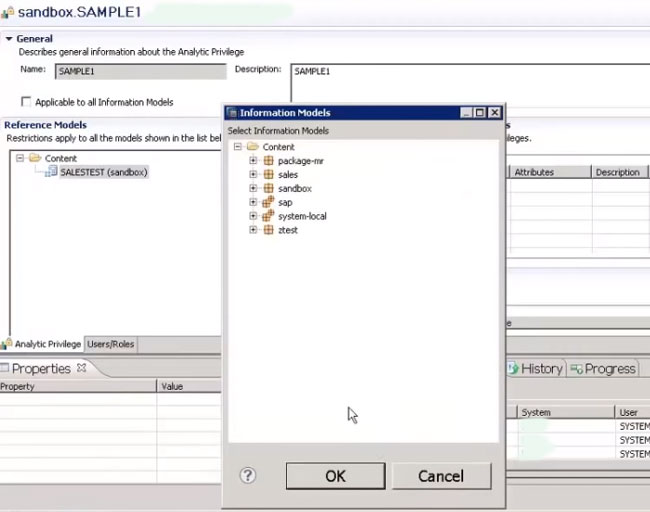This screenshot has width=650, height=512.
Task: Switch to the Users/Roles tab
Action: coord(110,344)
